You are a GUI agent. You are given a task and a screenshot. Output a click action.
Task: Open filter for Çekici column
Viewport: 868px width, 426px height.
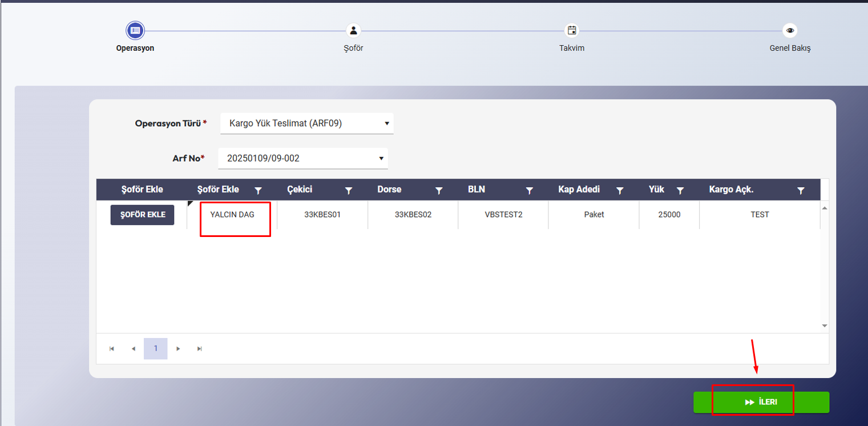click(x=349, y=190)
